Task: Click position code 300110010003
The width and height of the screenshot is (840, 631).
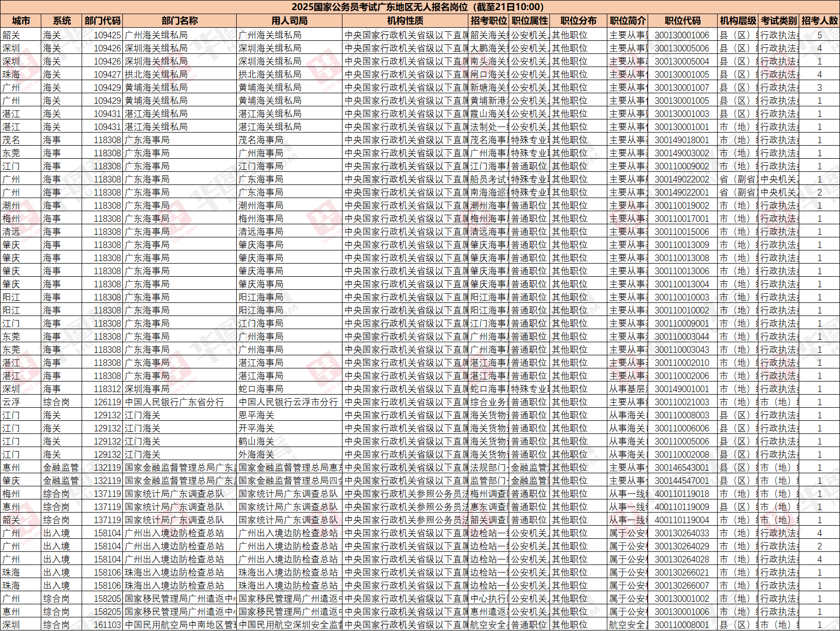Action: point(683,297)
